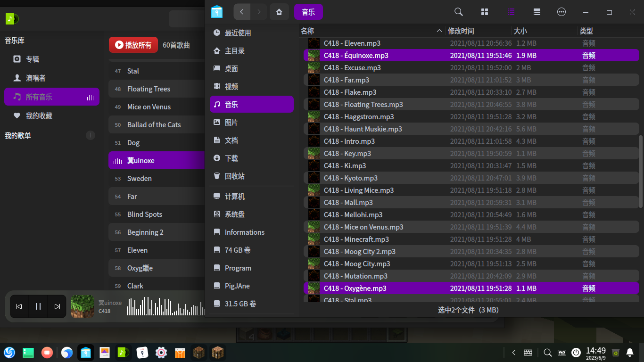Open Videos folder in sidebar
The width and height of the screenshot is (644, 362).
coord(252,87)
